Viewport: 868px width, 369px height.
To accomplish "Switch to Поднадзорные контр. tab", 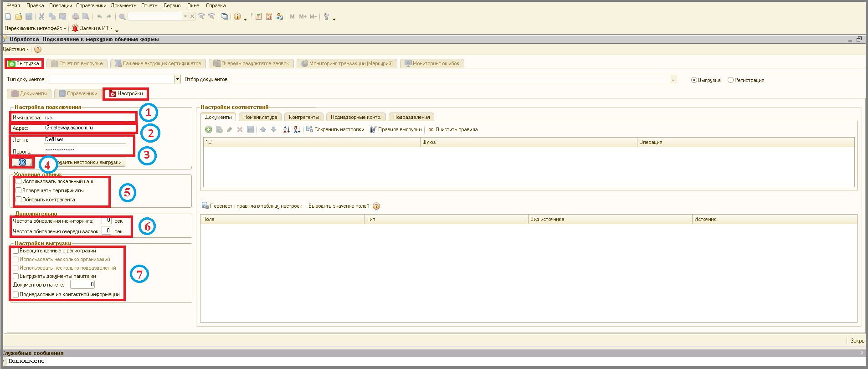I will coord(356,117).
